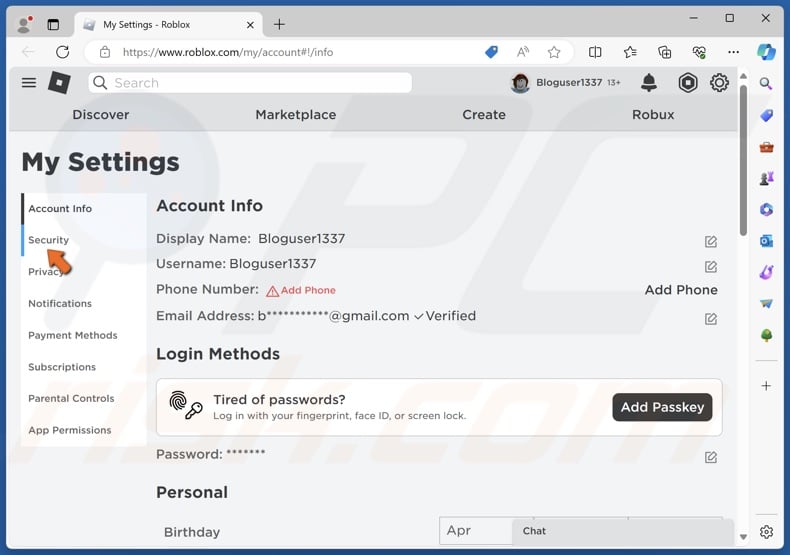Go to the Marketplace page
Image resolution: width=790 pixels, height=555 pixels.
click(x=296, y=114)
